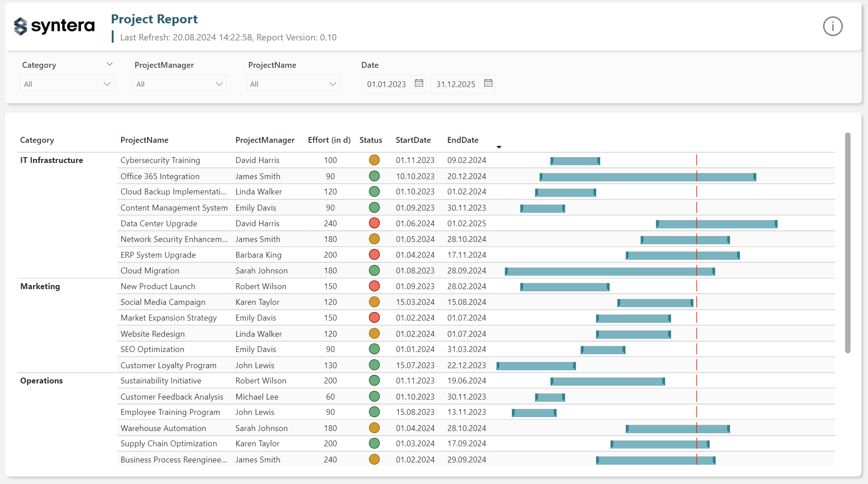868x484 pixels.
Task: Click the Effort (in d) column header to sort
Action: pos(329,140)
